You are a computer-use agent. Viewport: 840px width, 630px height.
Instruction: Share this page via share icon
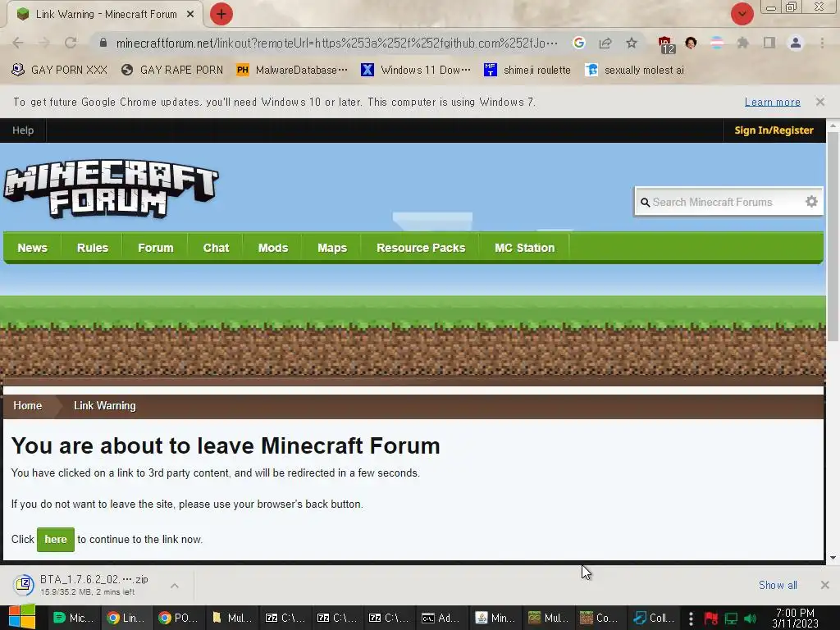(605, 43)
